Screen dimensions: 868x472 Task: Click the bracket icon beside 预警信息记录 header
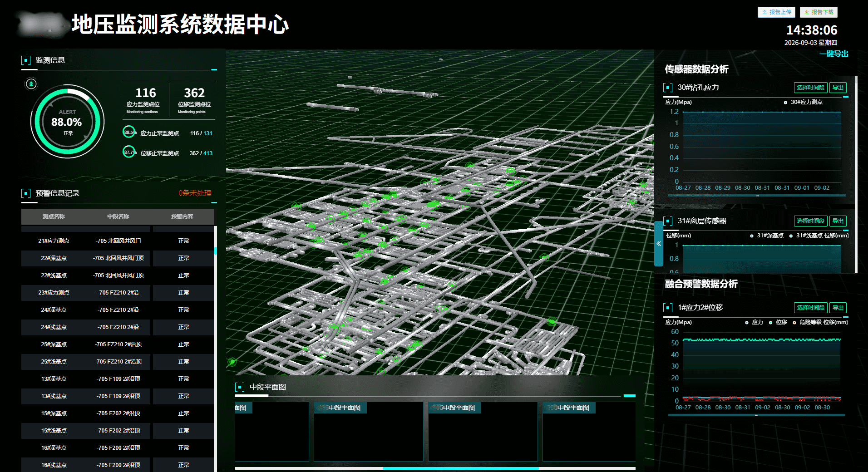26,193
